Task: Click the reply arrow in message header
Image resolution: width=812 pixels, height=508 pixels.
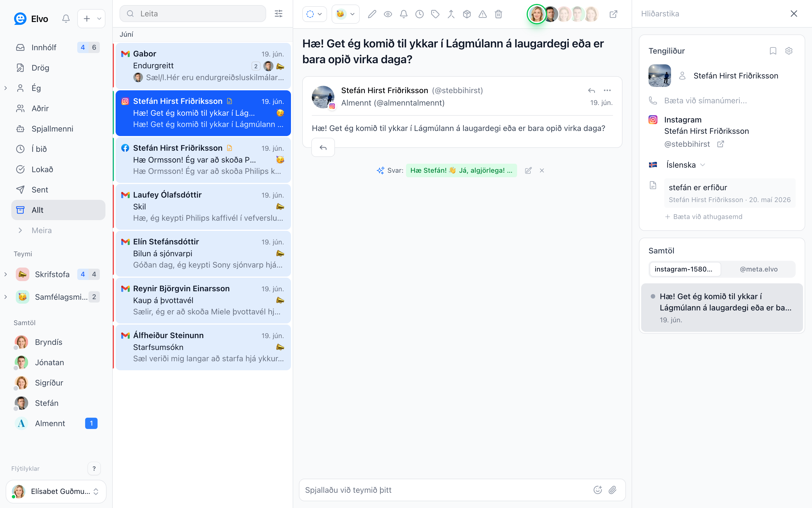Action: tap(592, 90)
